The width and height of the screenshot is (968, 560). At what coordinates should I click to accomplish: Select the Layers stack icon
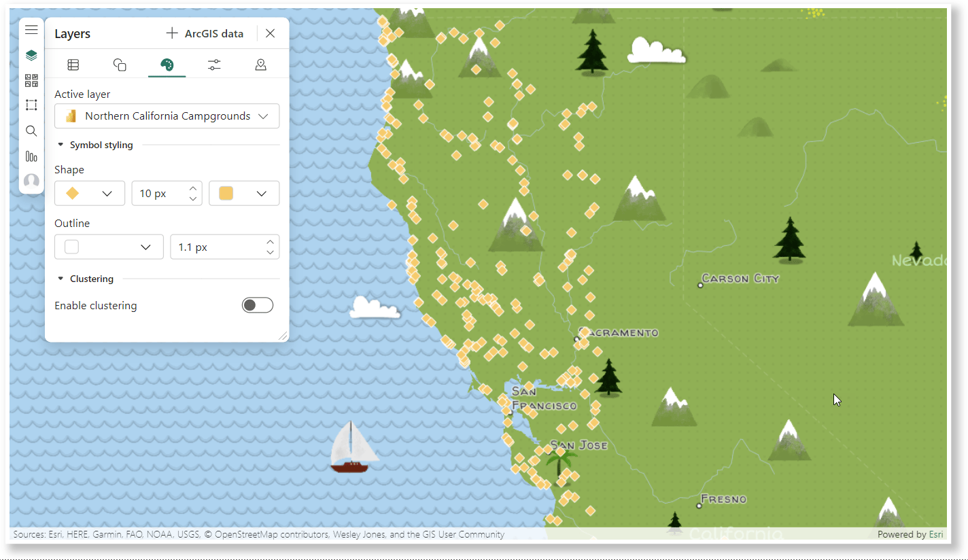[31, 55]
